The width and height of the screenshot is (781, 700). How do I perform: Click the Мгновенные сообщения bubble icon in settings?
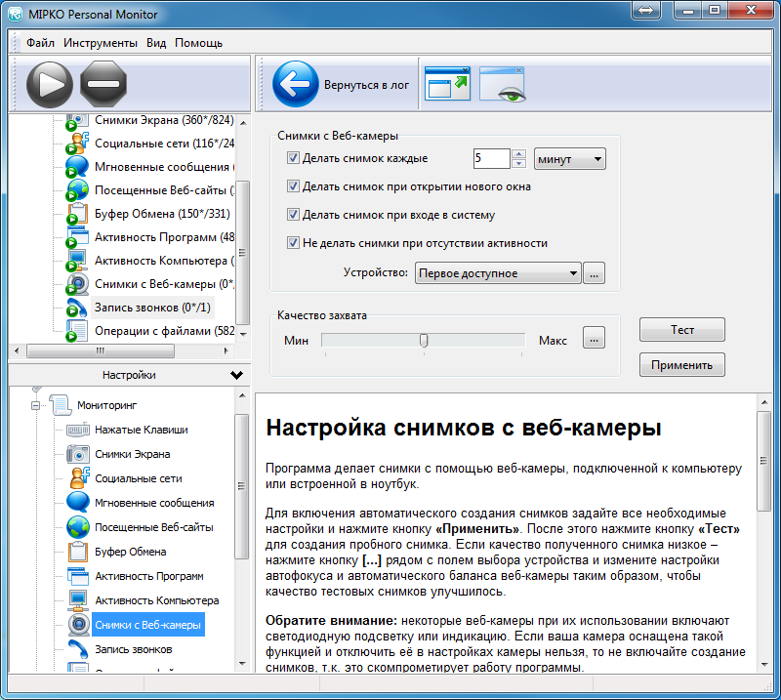pos(78,503)
